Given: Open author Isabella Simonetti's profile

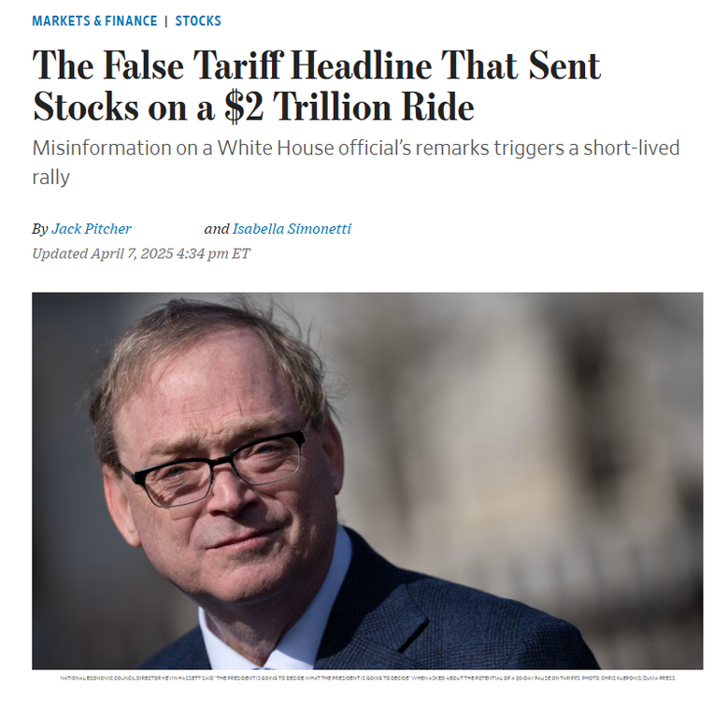Looking at the screenshot, I should click(x=292, y=229).
